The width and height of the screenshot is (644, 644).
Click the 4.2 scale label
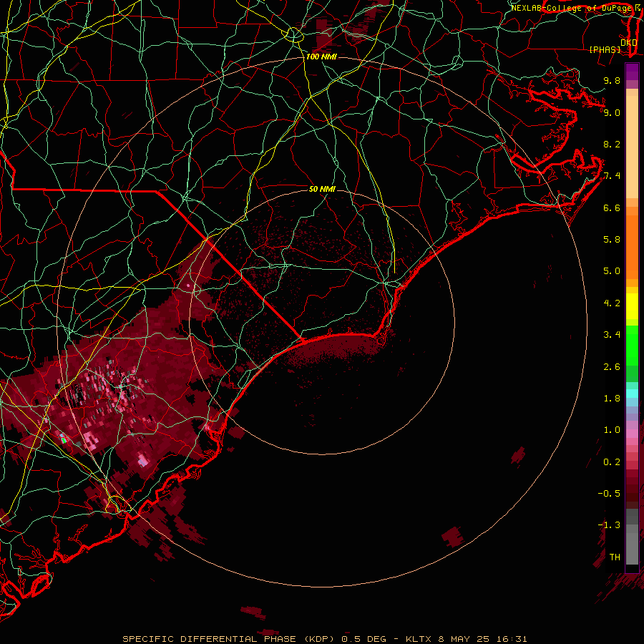(x=612, y=303)
